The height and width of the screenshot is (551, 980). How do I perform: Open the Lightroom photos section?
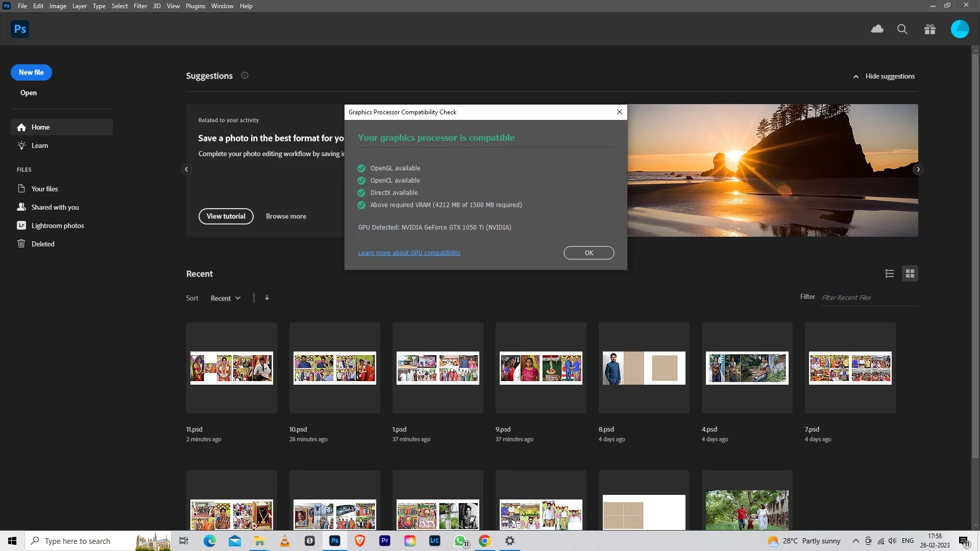(x=57, y=226)
